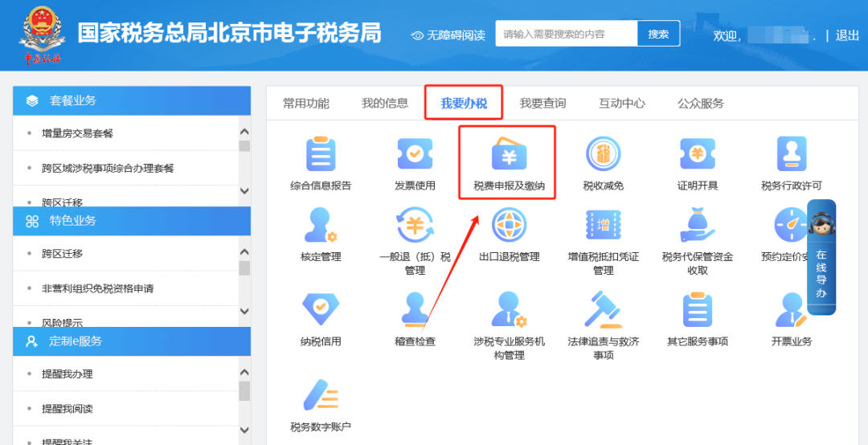Switch to the 我要查询 tab
868x445 pixels.
pos(542,103)
